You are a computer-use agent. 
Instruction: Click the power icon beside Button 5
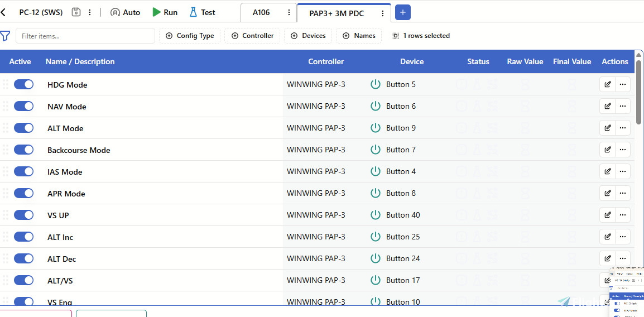pyautogui.click(x=376, y=84)
